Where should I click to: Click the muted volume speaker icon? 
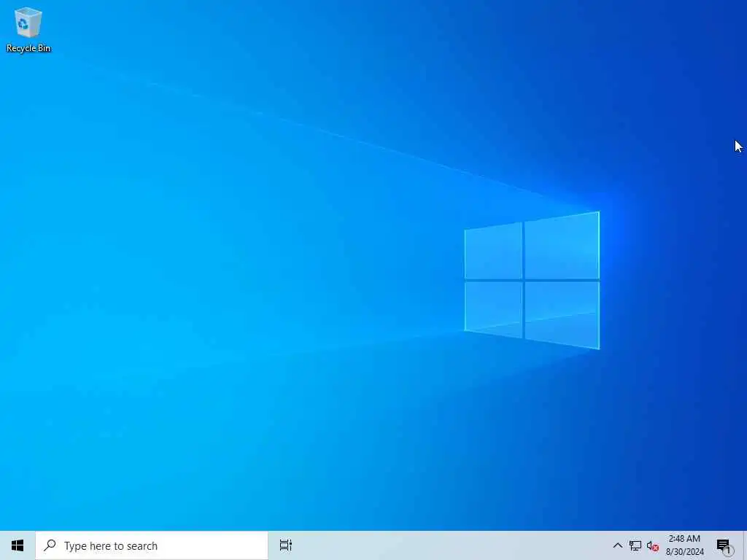[653, 546]
